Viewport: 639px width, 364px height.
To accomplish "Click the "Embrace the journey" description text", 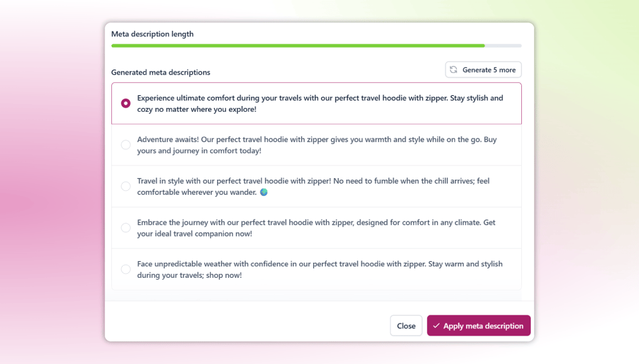I will (x=316, y=228).
